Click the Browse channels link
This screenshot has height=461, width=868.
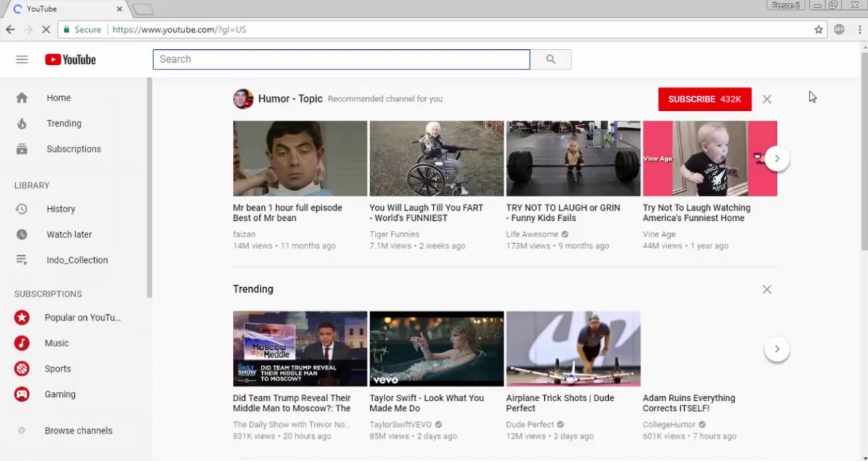pos(78,430)
